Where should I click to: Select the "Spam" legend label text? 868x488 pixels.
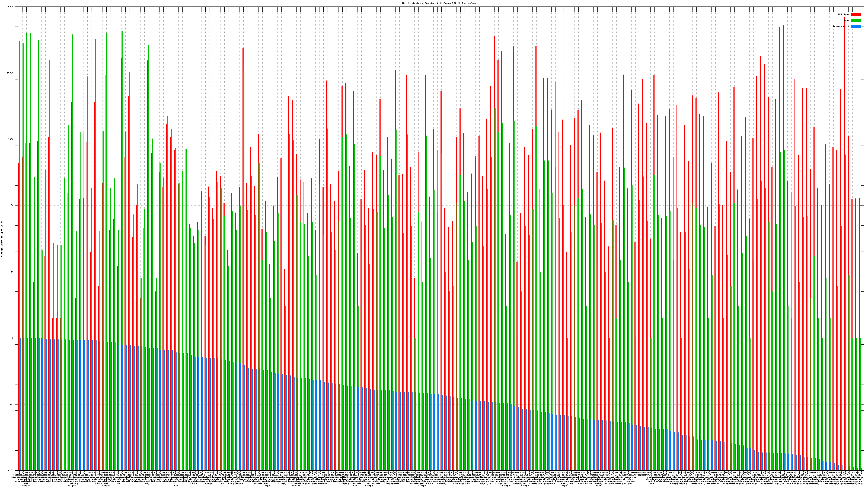pyautogui.click(x=847, y=21)
